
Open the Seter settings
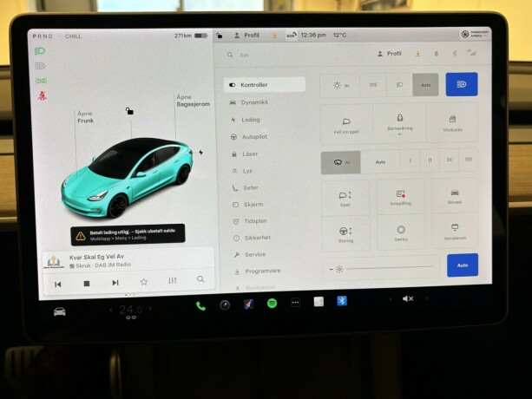(x=245, y=188)
